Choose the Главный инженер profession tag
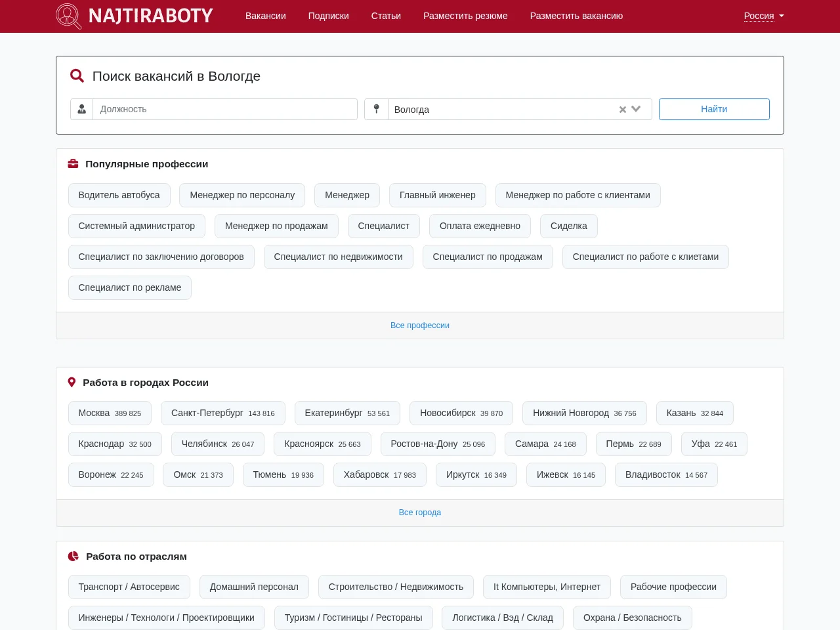This screenshot has height=630, width=840. 438,195
